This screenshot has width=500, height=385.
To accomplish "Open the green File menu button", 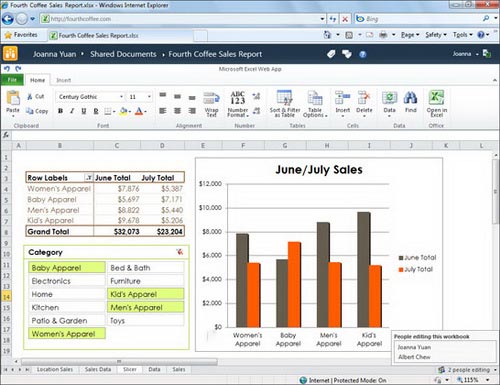I will coord(12,80).
